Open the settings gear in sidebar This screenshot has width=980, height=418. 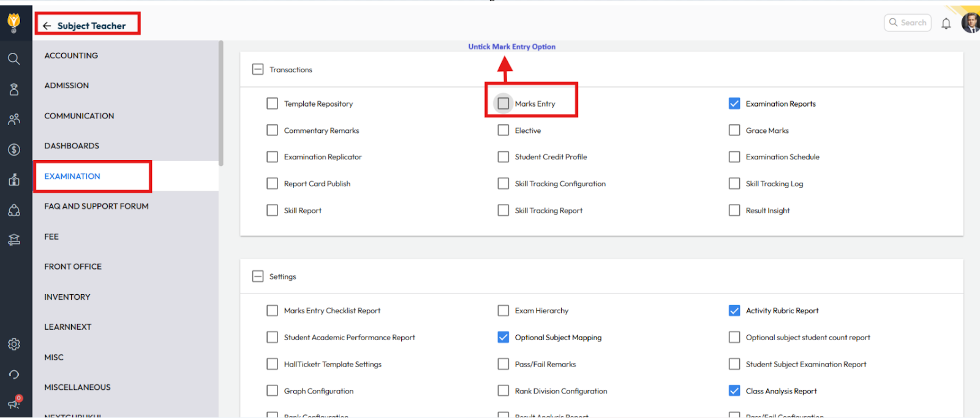(x=14, y=344)
